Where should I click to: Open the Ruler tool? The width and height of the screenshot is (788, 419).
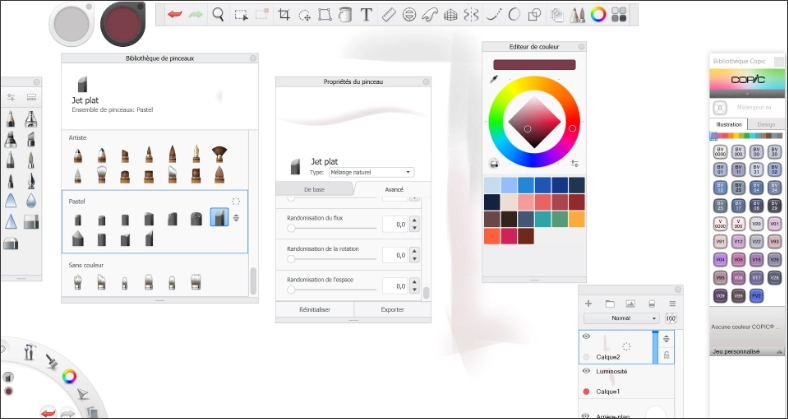tap(389, 15)
